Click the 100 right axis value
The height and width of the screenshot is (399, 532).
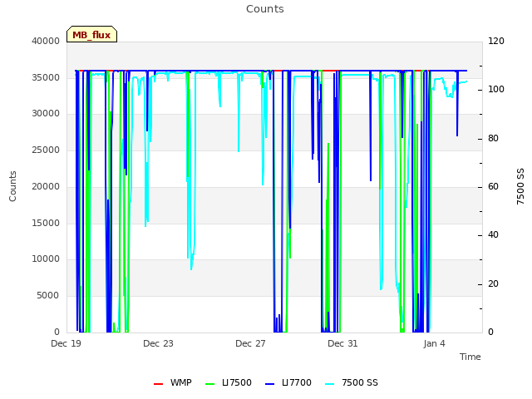[x=496, y=89]
